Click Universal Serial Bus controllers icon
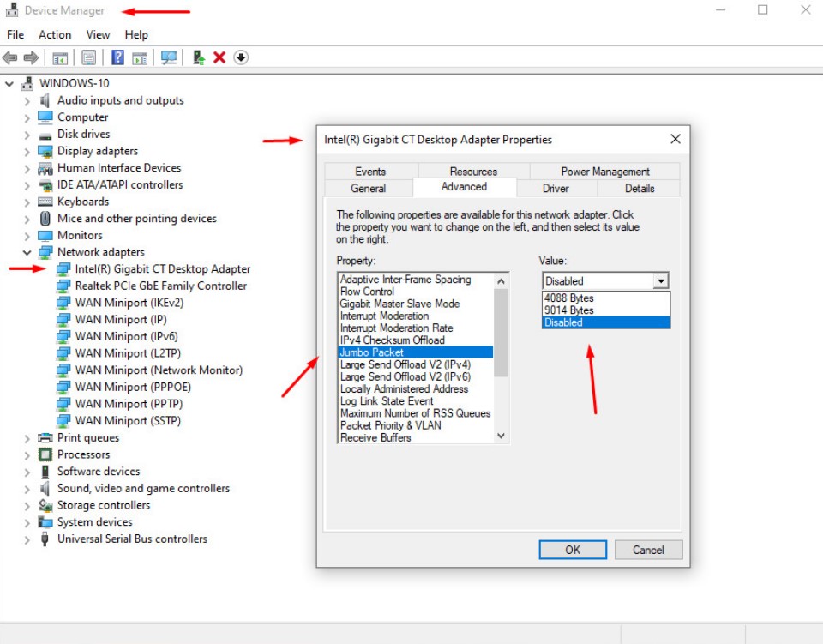The width and height of the screenshot is (823, 644). tap(45, 539)
